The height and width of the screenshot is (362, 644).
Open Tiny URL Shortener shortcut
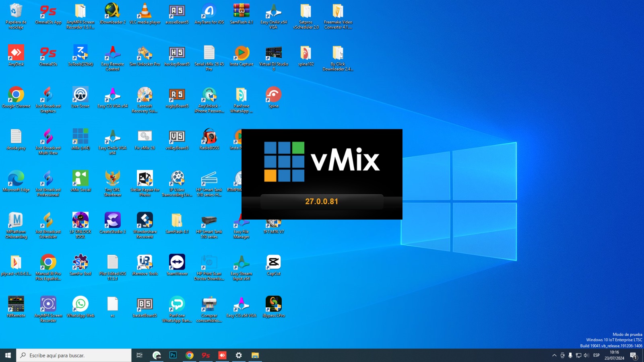tap(113, 183)
